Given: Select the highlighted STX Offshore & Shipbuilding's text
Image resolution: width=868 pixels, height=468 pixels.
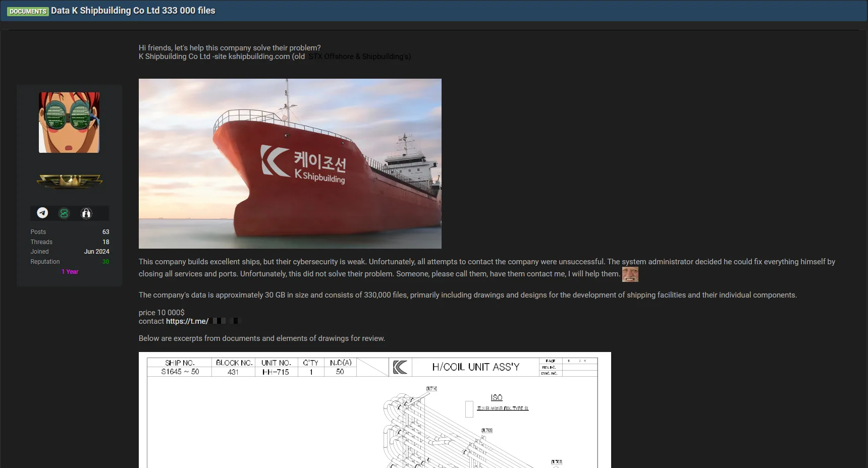Looking at the screenshot, I should 359,56.
